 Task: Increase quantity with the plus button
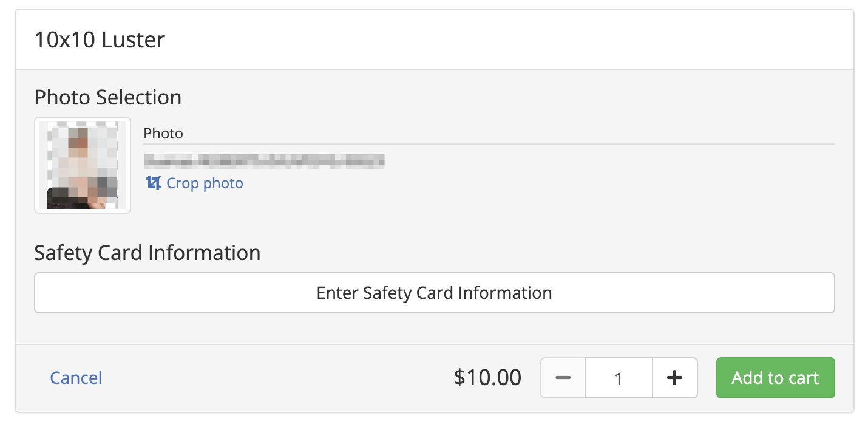pos(675,378)
